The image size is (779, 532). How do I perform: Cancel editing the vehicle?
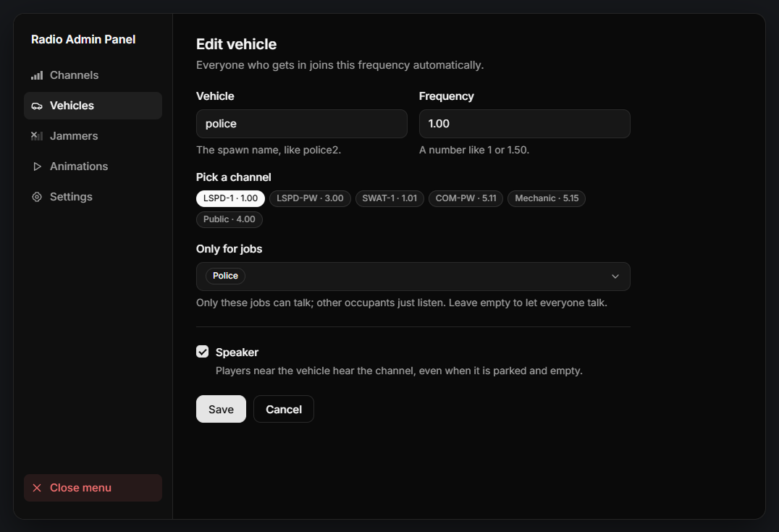284,409
